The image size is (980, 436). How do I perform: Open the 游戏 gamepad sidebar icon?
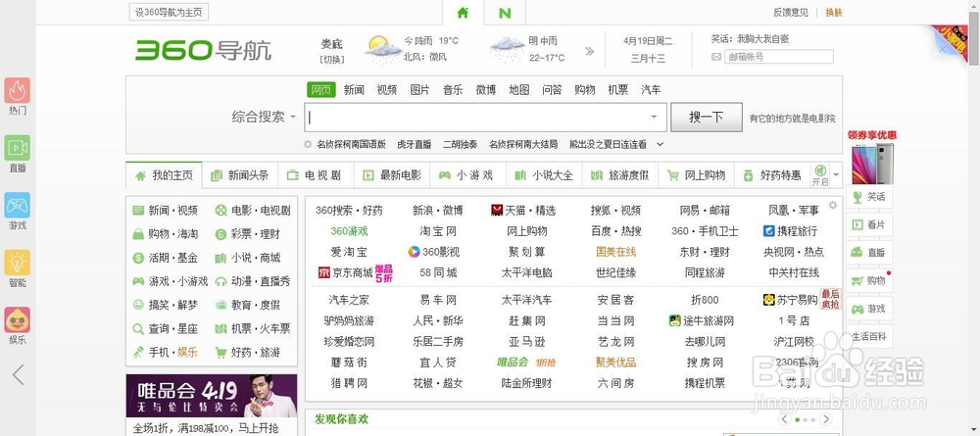click(18, 206)
